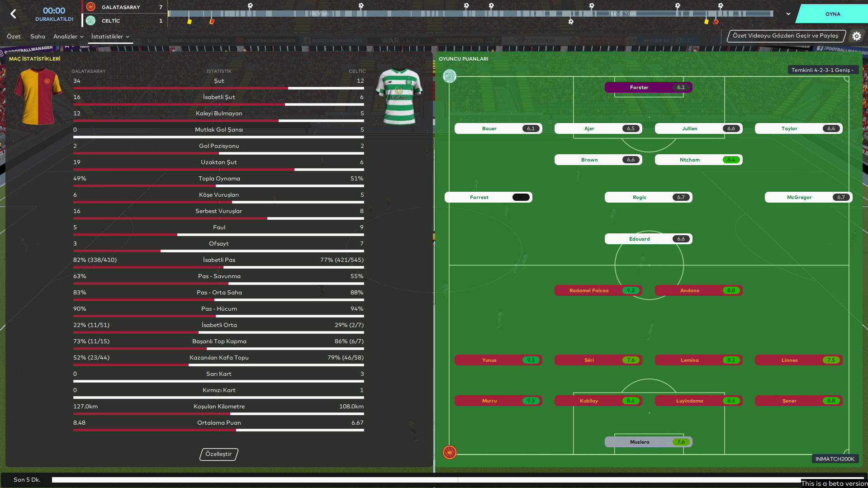868x488 pixels.
Task: Click the Özelleştir button
Action: [218, 454]
